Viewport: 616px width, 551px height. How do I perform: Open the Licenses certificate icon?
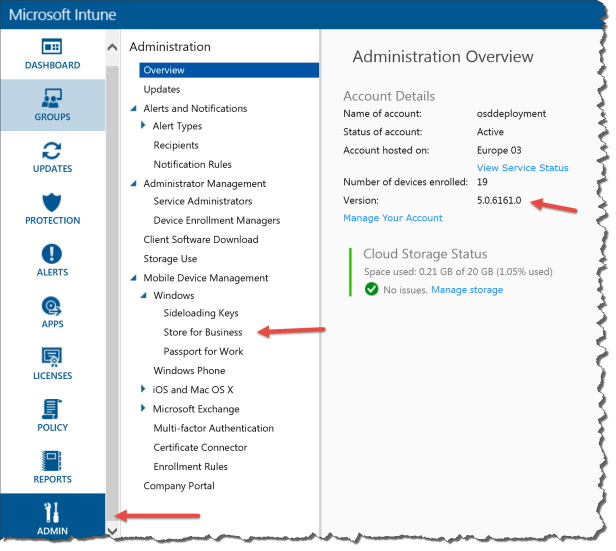[52, 357]
